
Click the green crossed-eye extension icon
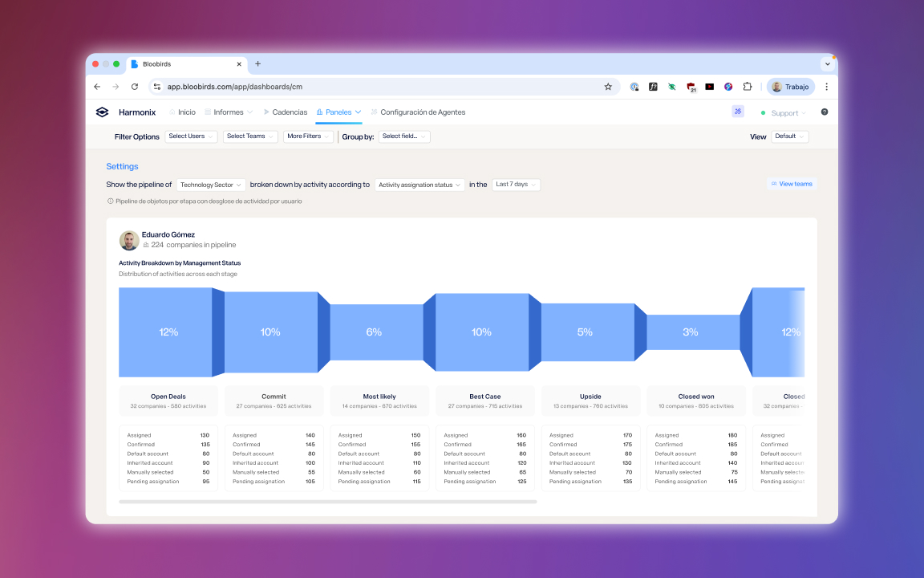coord(672,87)
